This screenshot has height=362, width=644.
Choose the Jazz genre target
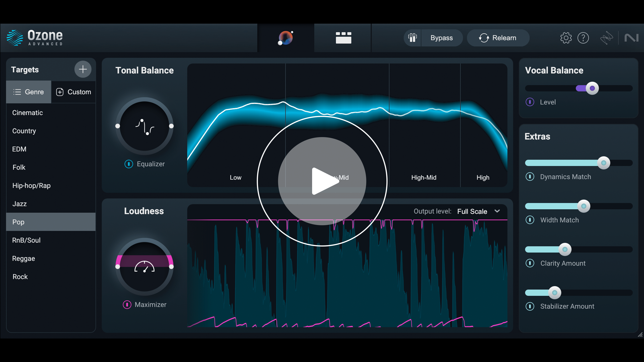pyautogui.click(x=51, y=204)
